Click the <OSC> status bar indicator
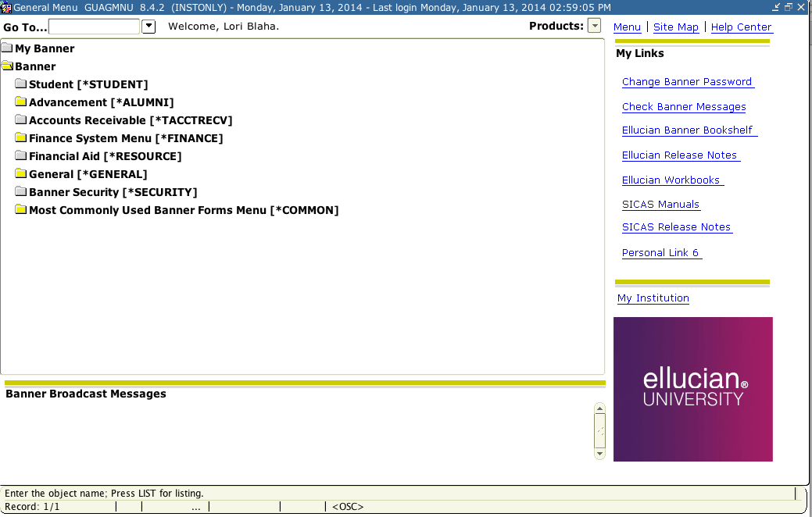 [348, 507]
